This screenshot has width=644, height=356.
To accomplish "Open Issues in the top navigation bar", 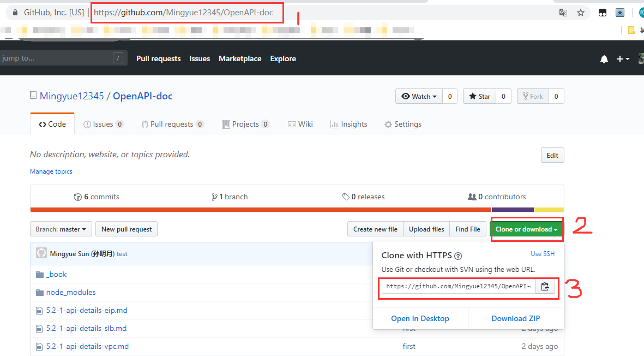I will [x=200, y=58].
